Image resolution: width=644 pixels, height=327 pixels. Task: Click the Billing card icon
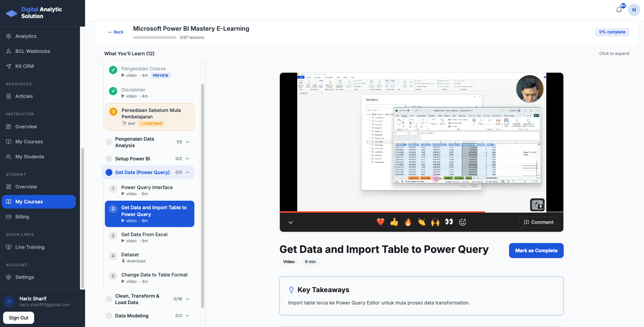click(9, 217)
